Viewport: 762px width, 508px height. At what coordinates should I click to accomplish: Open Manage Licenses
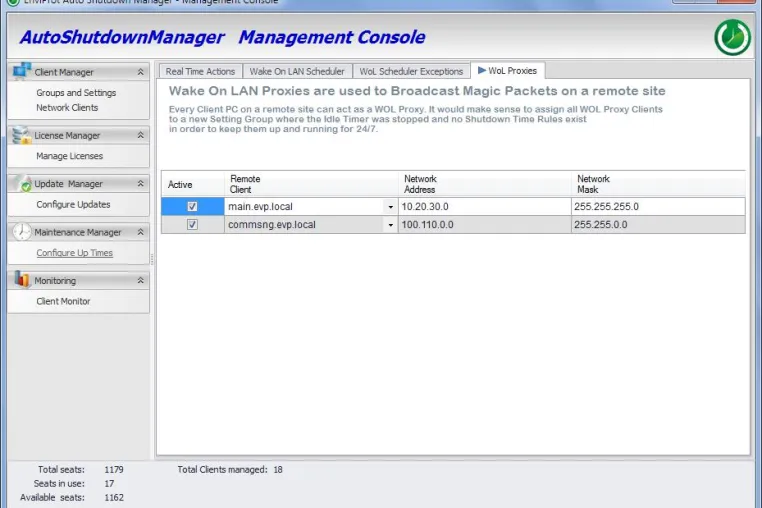69,156
